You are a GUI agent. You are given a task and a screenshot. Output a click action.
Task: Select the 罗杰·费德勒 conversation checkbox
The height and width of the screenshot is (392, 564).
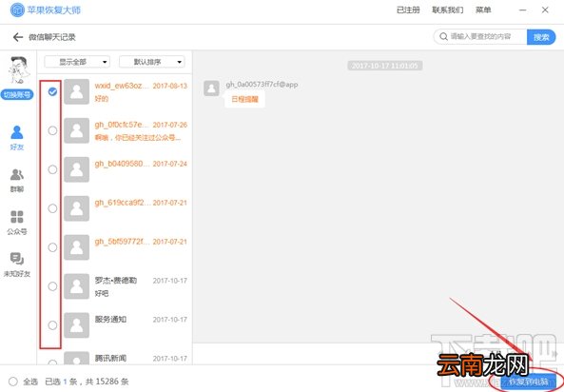click(52, 286)
